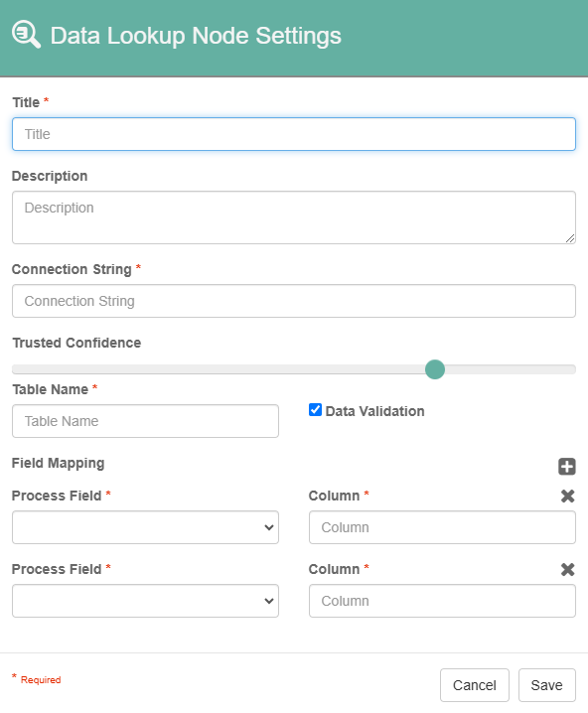Focus the Title input field
The image size is (588, 713).
(x=294, y=134)
